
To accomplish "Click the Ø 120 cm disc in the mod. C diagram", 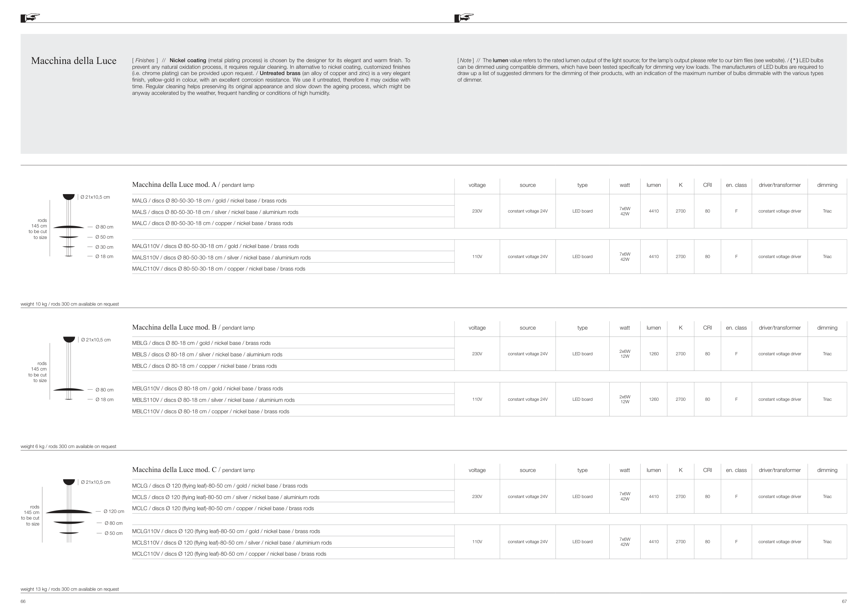I will click(x=69, y=512).
